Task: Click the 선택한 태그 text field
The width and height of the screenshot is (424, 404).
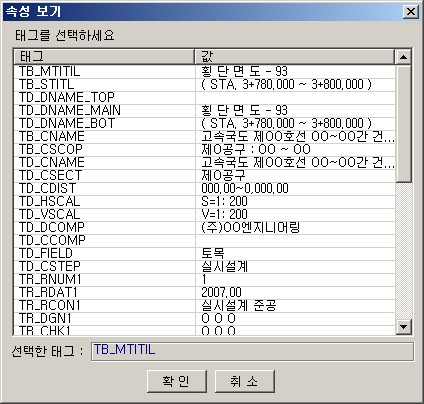Action: pos(252,351)
